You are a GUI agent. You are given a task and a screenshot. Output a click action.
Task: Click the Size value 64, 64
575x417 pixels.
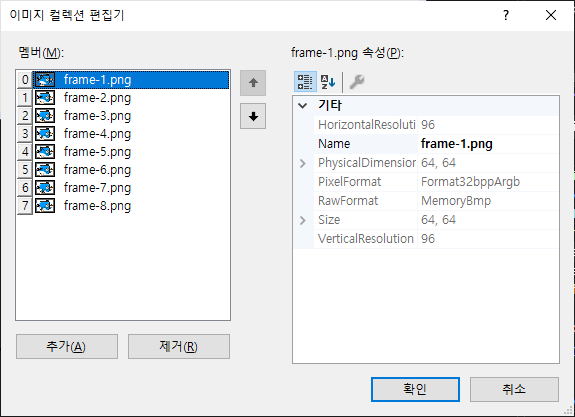point(438,220)
